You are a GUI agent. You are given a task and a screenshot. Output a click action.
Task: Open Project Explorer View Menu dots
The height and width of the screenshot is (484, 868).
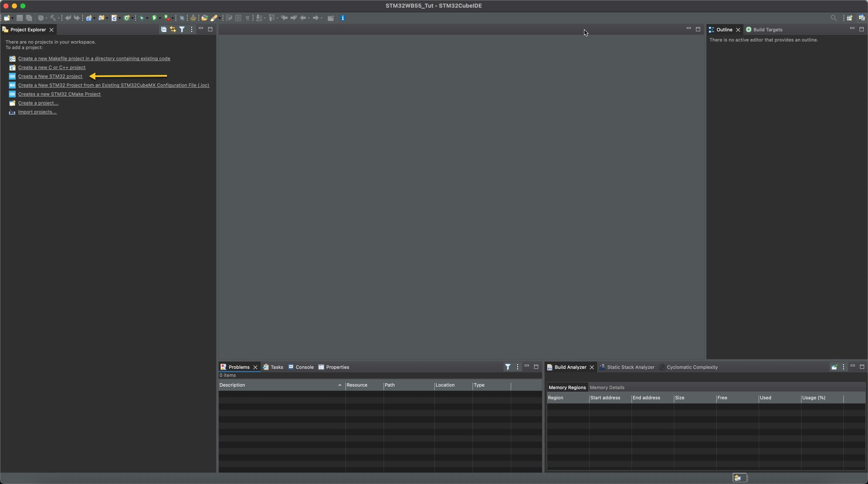click(192, 29)
